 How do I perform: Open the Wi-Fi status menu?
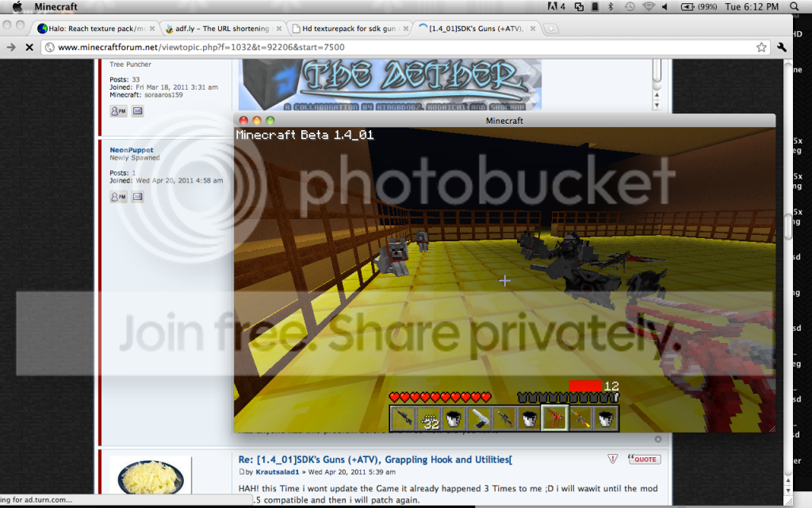click(649, 6)
